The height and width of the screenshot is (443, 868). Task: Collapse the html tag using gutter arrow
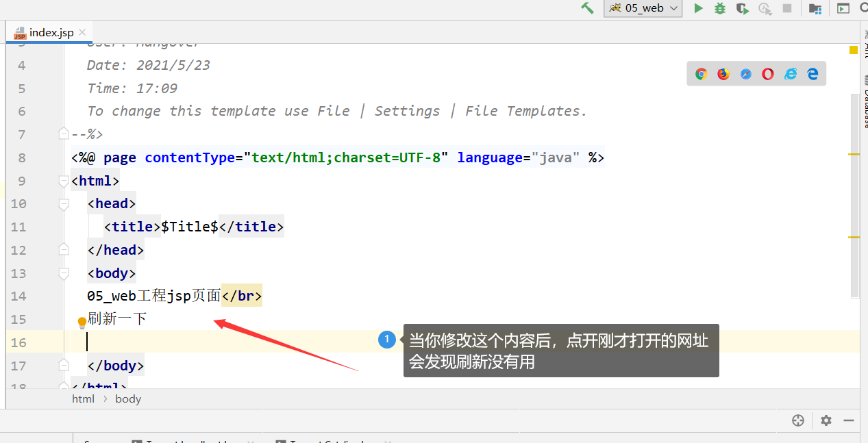point(64,181)
